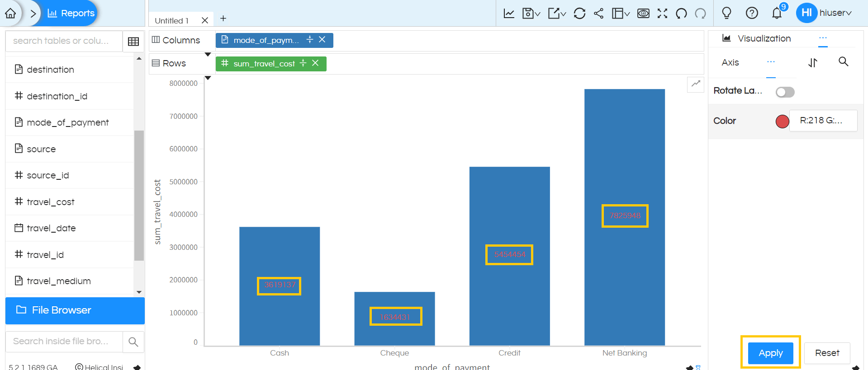The image size is (868, 370).
Task: Click the Reset button
Action: [x=827, y=353]
